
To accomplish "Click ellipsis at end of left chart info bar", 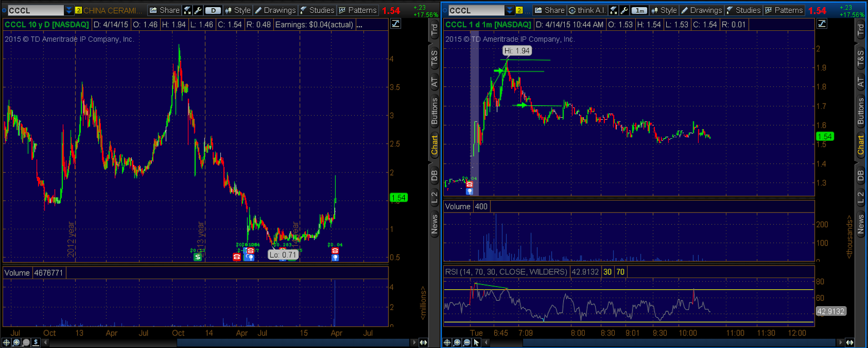I will [x=359, y=25].
